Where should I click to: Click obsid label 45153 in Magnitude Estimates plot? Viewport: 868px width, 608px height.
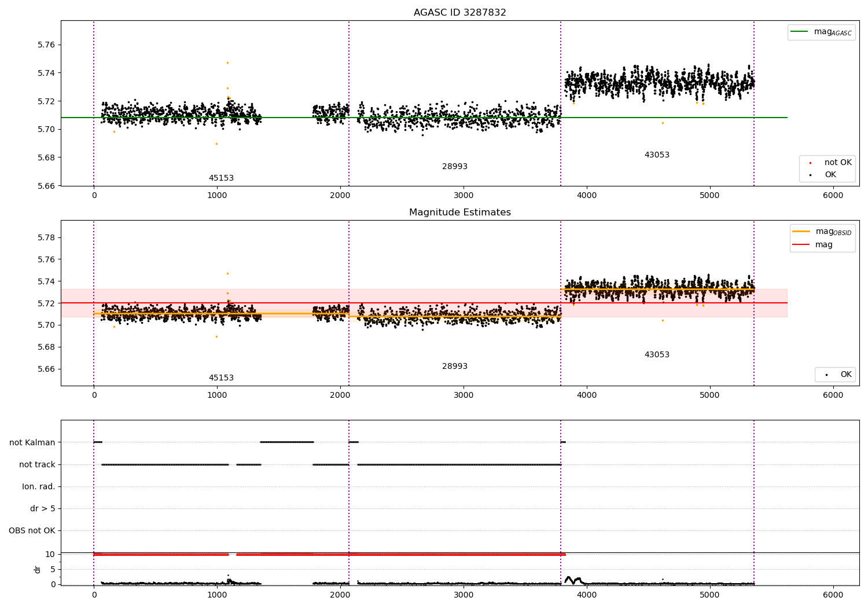(x=221, y=378)
